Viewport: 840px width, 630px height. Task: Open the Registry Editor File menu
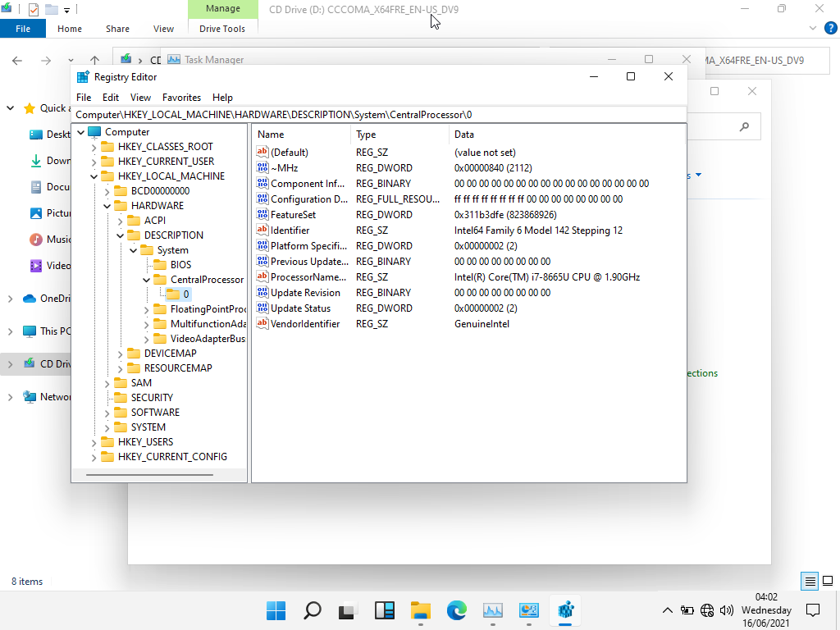click(x=84, y=98)
